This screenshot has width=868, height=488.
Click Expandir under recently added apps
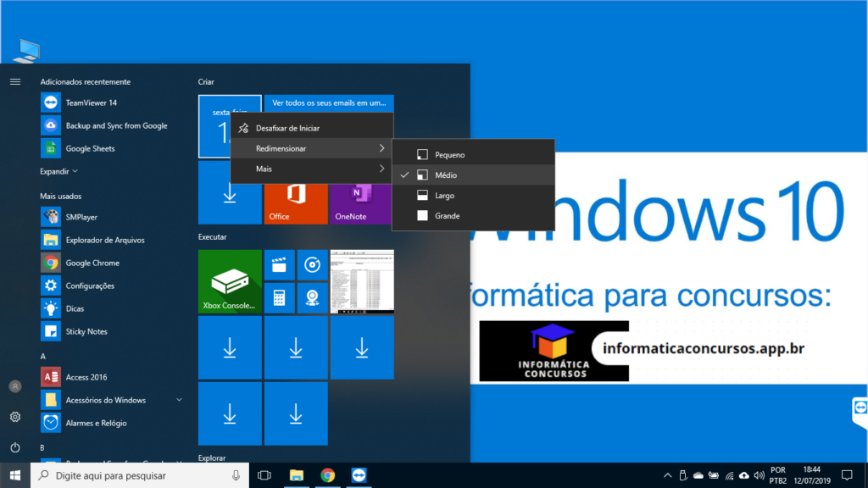pos(58,171)
